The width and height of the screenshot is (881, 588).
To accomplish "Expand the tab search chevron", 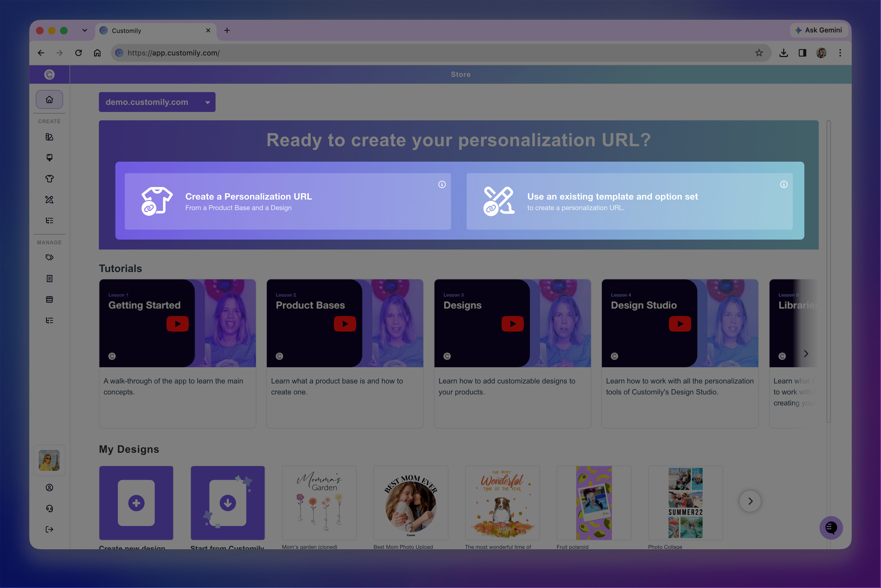I will point(85,30).
